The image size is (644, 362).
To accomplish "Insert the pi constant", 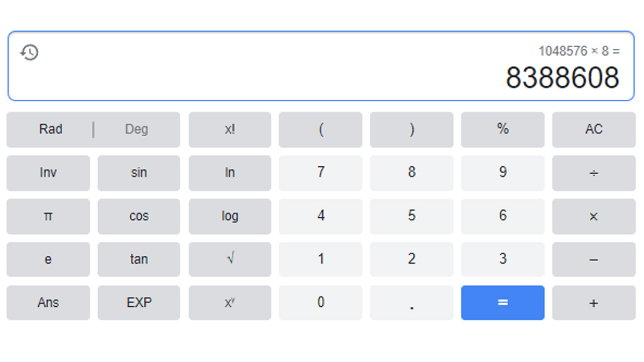I will (x=48, y=216).
